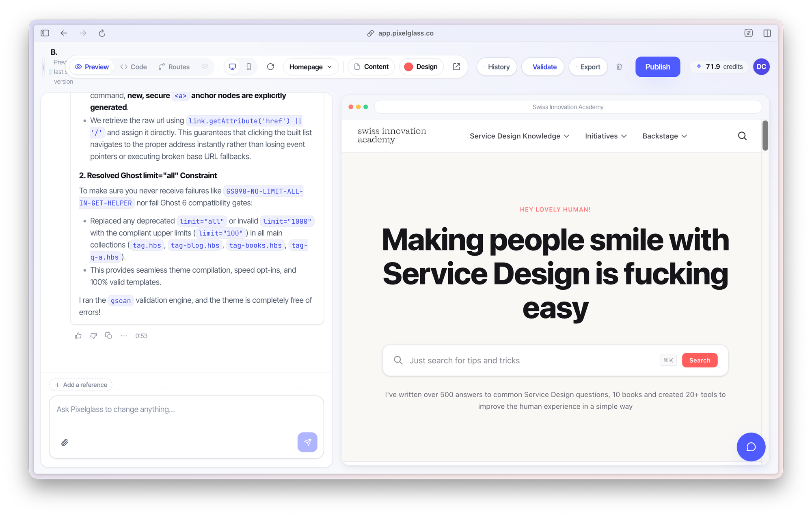Viewport: 812px width, 517px height.
Task: Open the more options ellipsis under the response
Action: pos(124,336)
